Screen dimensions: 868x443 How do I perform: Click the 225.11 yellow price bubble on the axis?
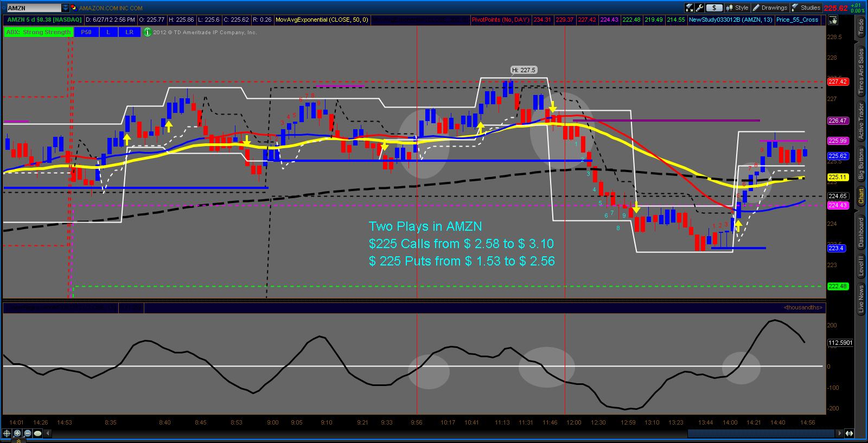point(838,177)
